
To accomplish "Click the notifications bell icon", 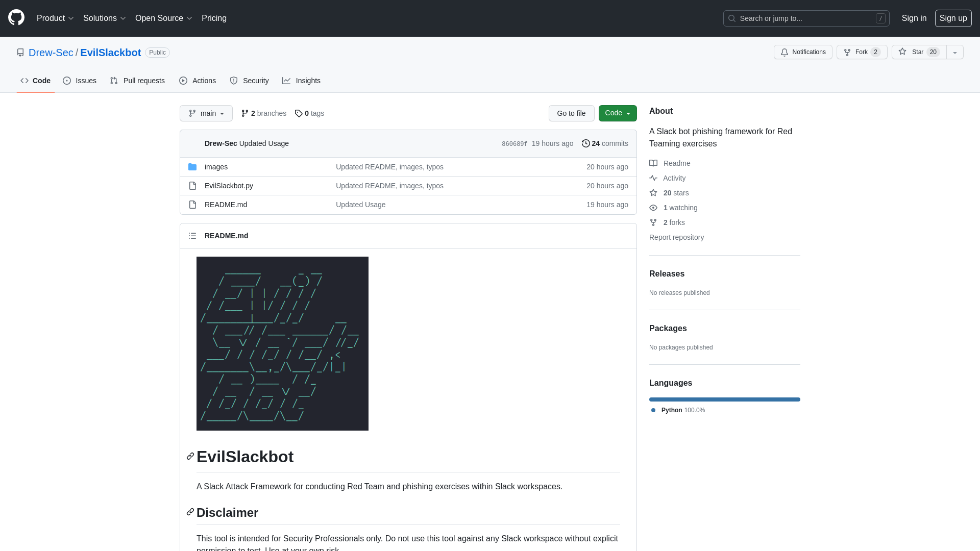I will 785,52.
